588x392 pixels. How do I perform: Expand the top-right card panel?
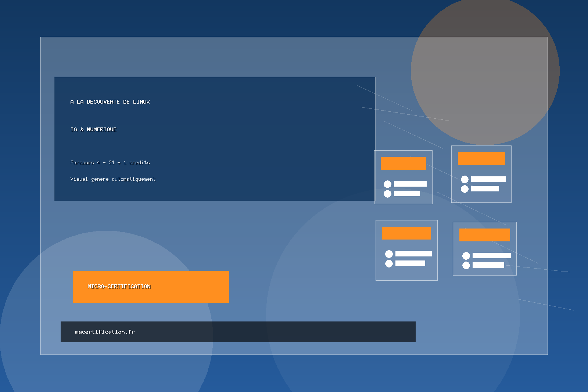click(x=481, y=174)
